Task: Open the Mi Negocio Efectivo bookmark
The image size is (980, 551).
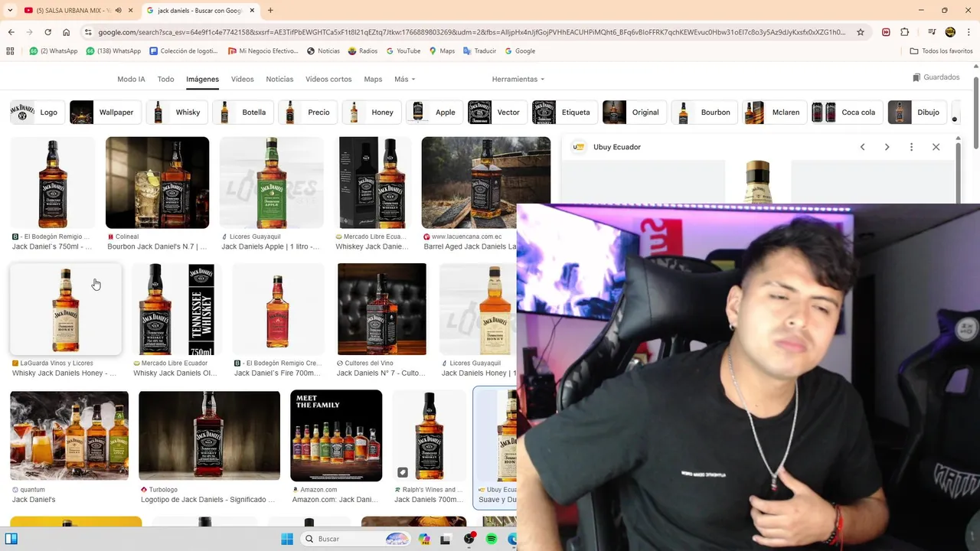Action: click(263, 51)
